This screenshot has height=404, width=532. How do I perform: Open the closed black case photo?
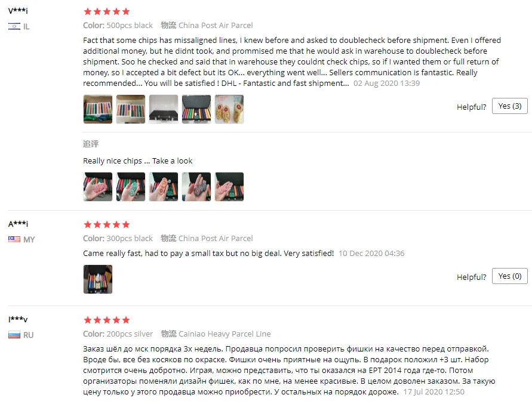164,109
